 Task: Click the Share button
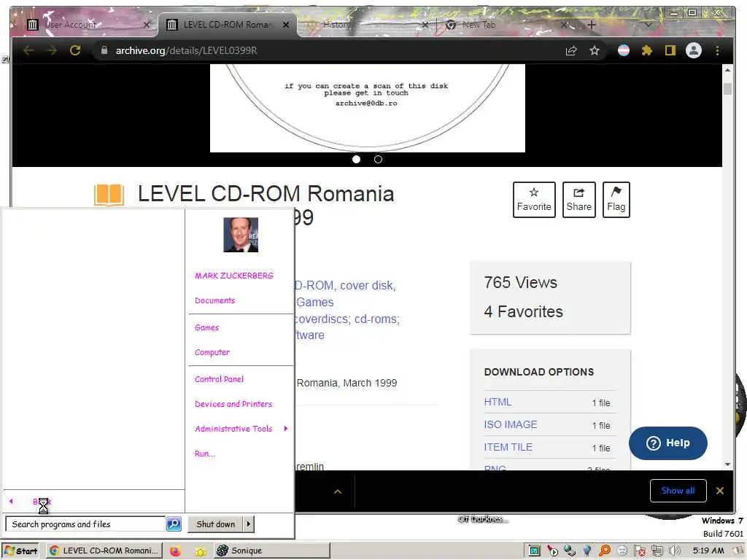578,200
